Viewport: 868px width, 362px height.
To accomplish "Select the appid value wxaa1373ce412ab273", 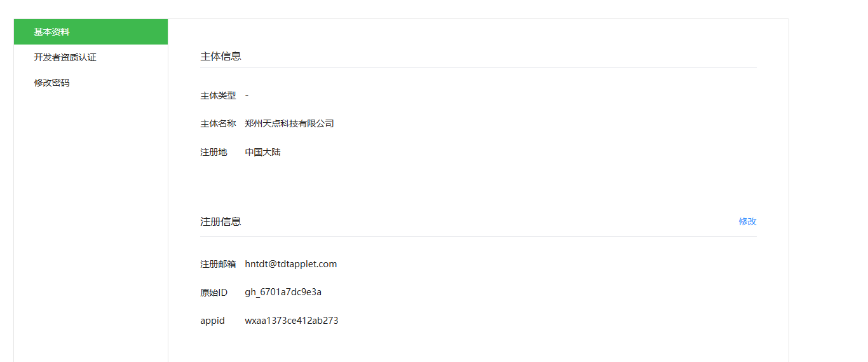I will pos(292,321).
